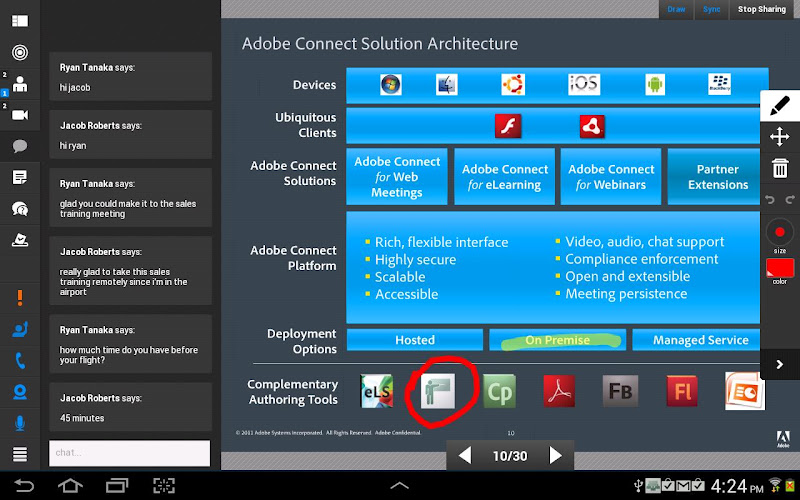The width and height of the screenshot is (800, 500).
Task: Tap the 'how much time' chat message
Action: 131,344
